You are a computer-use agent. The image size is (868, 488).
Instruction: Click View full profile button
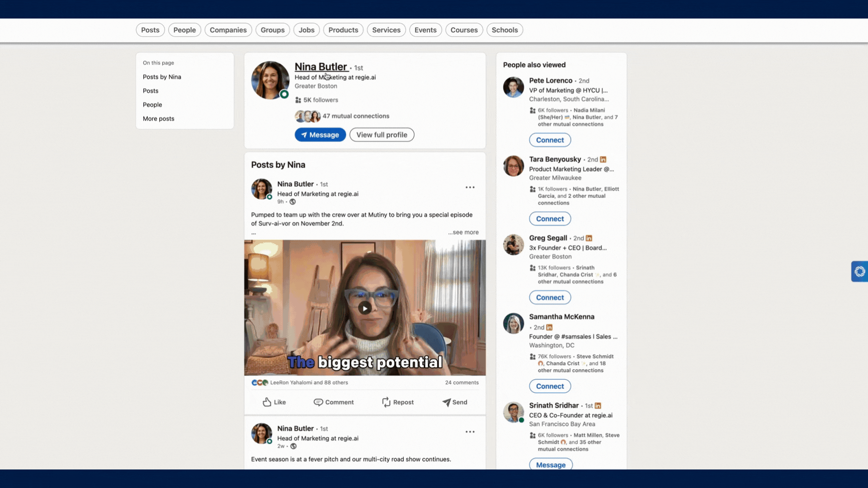382,135
